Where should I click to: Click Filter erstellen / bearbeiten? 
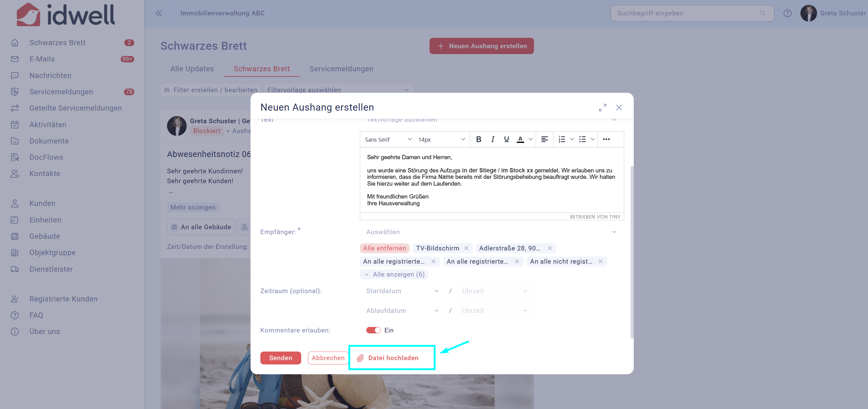211,90
